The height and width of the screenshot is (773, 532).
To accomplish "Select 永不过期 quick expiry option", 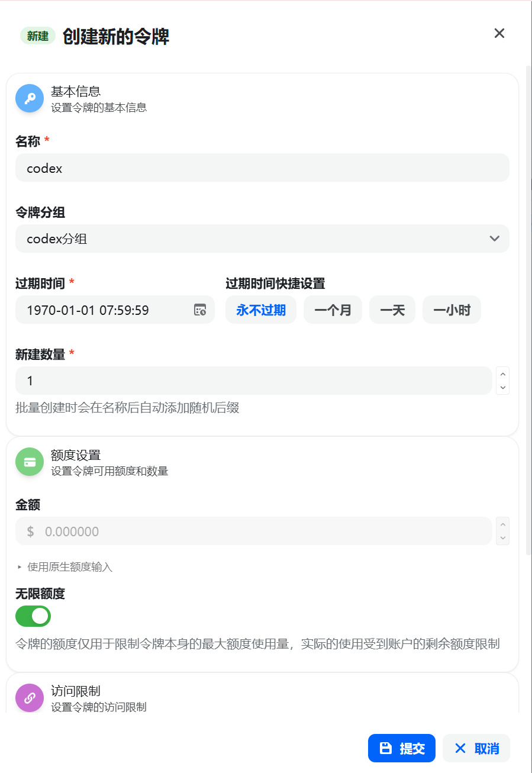I will pyautogui.click(x=261, y=310).
